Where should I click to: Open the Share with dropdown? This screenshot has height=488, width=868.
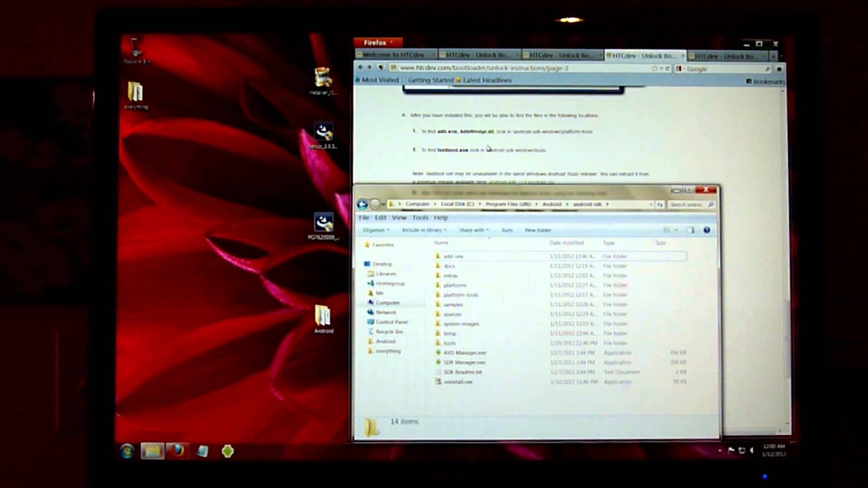click(x=474, y=230)
